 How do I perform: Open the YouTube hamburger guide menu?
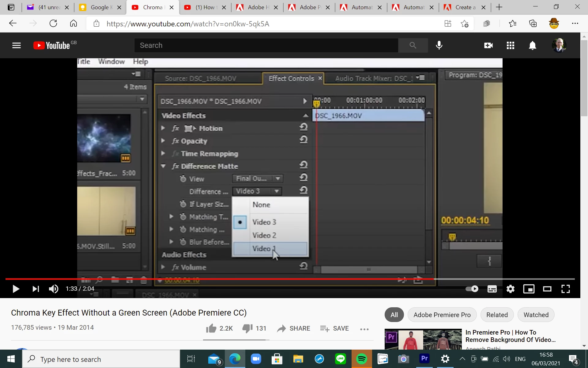click(17, 45)
